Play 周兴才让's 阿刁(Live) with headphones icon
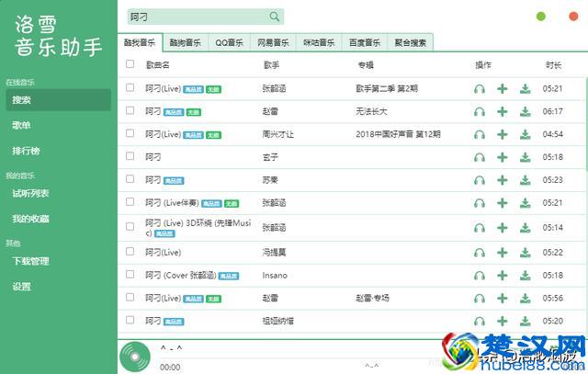Viewport: 588px width, 374px height. coord(480,135)
